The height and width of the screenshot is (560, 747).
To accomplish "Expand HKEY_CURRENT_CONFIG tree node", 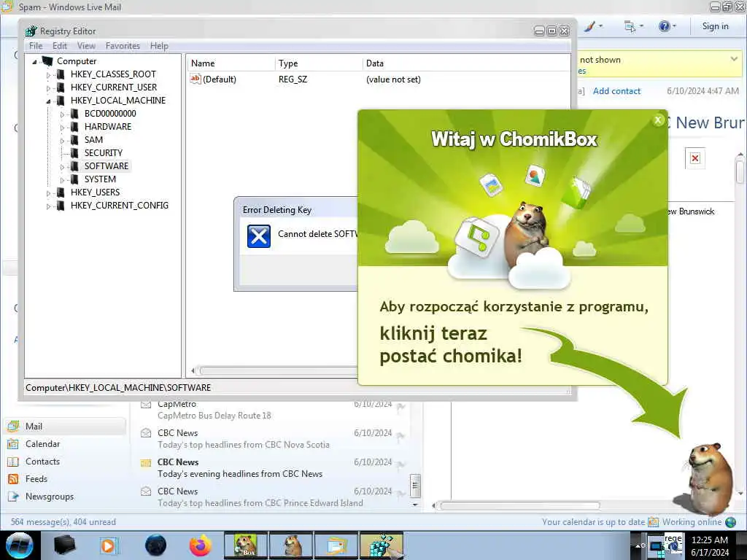I will point(48,206).
